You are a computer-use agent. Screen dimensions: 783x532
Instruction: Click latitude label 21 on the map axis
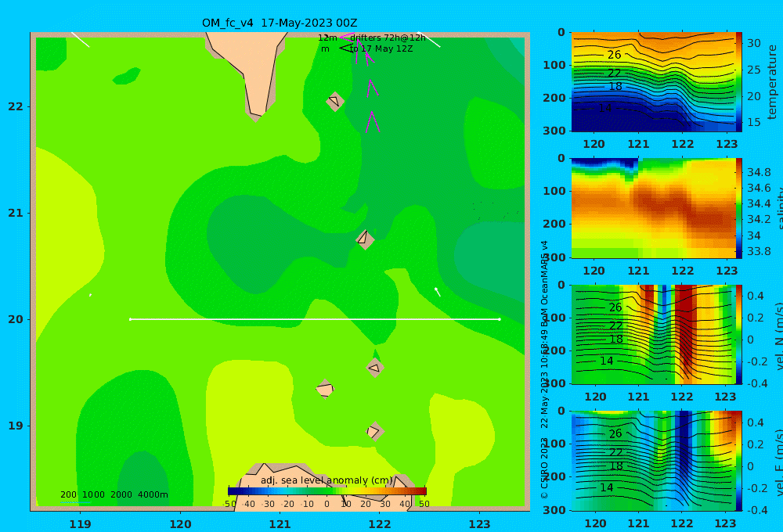pyautogui.click(x=16, y=213)
